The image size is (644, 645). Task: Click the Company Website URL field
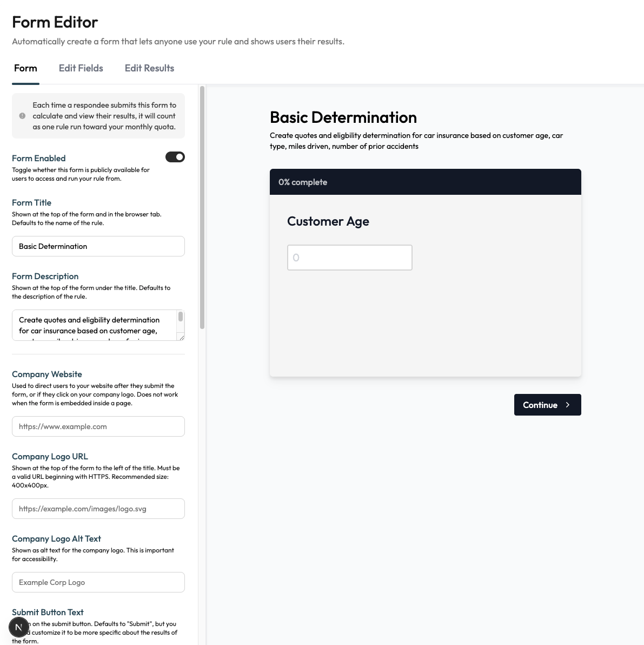coord(98,426)
